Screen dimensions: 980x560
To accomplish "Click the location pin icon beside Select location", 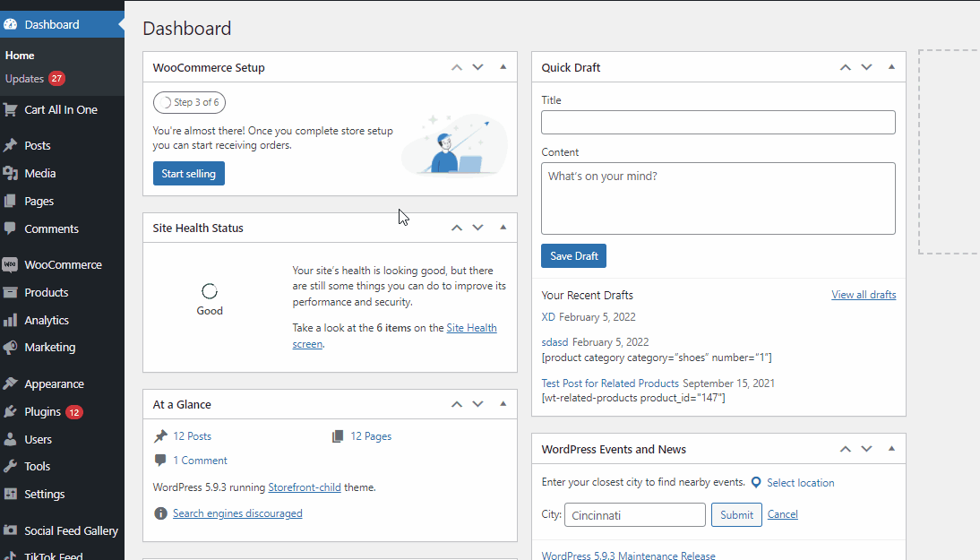I will click(756, 483).
